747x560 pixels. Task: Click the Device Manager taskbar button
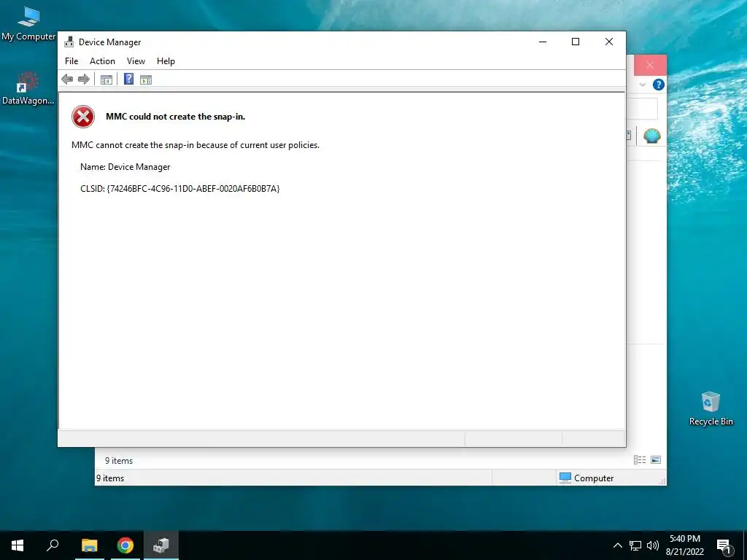(x=161, y=545)
